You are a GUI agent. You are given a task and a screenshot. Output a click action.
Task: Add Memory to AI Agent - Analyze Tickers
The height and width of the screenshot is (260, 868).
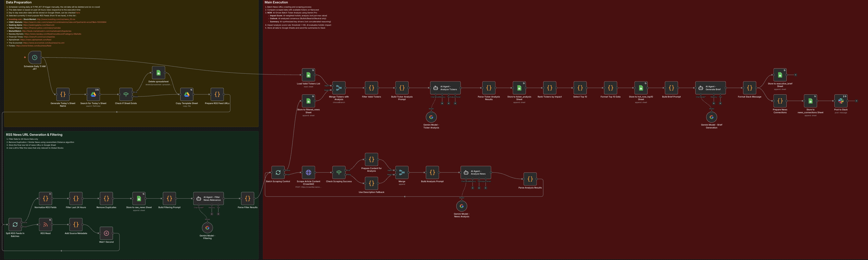click(x=442, y=103)
